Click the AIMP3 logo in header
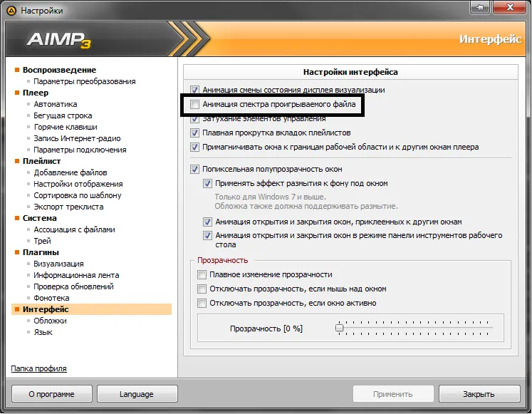Image resolution: width=532 pixels, height=414 pixels. point(58,40)
